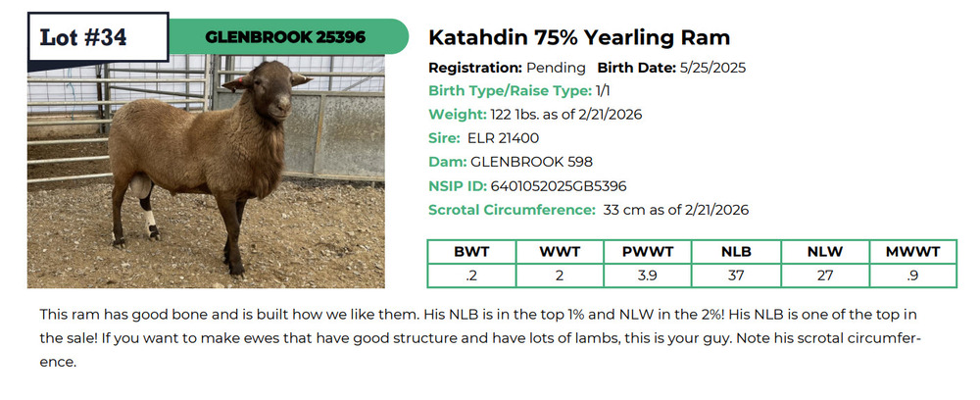Click the Scrotal Circumference label
980x400 pixels.
click(x=512, y=209)
